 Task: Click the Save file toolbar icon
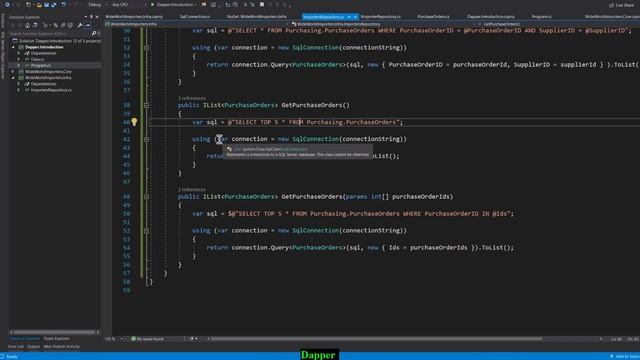[x=47, y=5]
